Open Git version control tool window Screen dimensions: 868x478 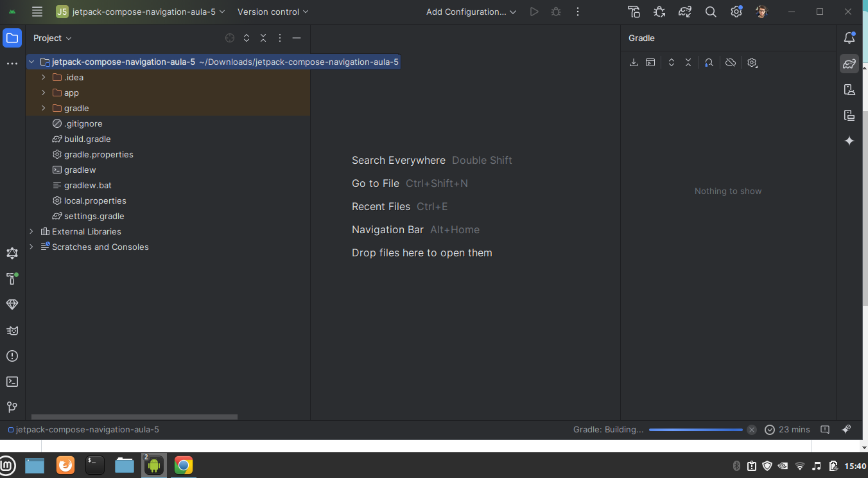[x=12, y=407]
